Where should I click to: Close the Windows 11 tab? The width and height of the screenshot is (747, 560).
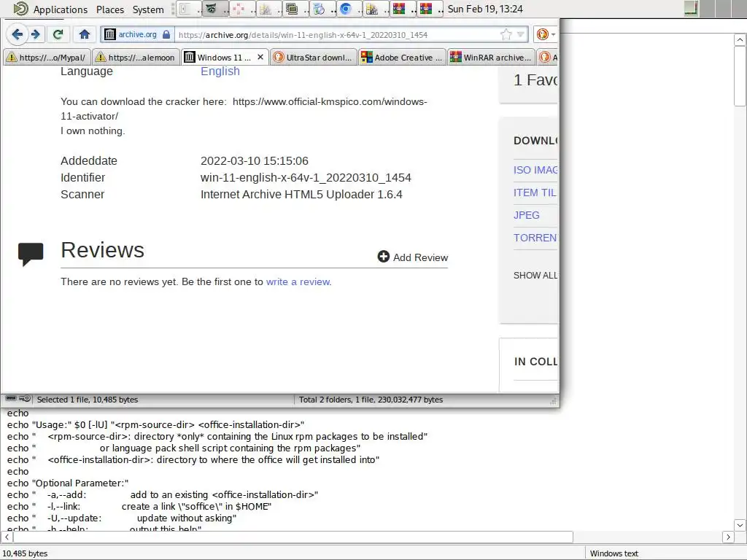click(260, 57)
